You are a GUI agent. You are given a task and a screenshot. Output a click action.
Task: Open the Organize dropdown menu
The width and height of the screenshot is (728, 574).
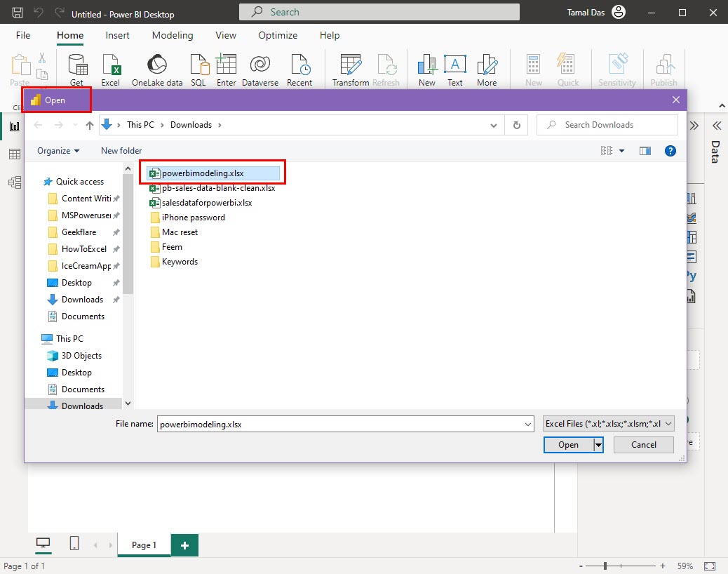58,151
